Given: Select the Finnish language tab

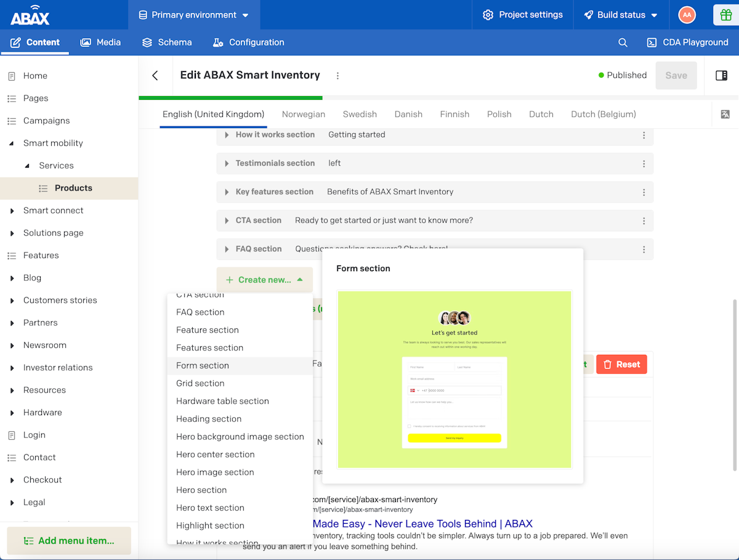Looking at the screenshot, I should [x=454, y=114].
